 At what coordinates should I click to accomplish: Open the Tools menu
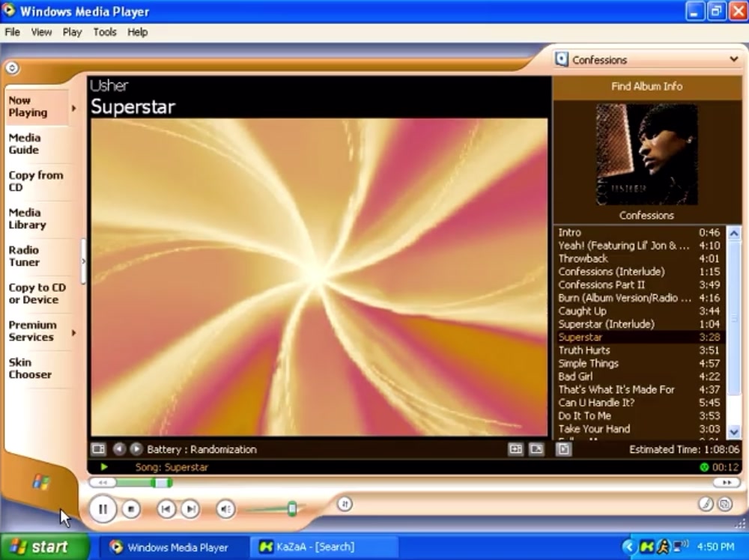105,32
